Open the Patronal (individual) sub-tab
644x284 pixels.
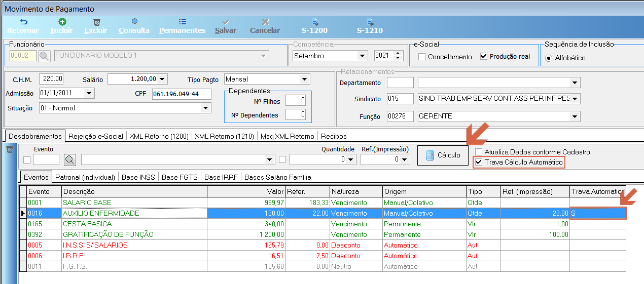click(85, 177)
